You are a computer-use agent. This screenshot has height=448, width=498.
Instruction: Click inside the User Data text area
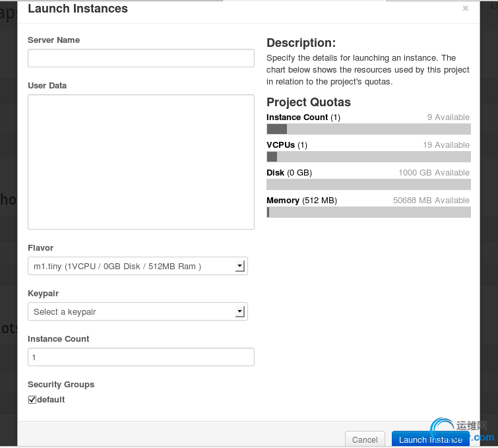pyautogui.click(x=141, y=162)
